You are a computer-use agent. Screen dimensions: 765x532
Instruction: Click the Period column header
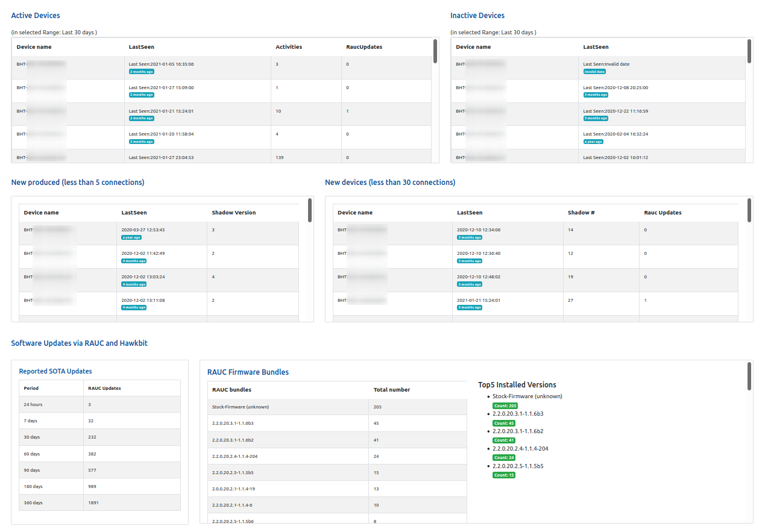[31, 388]
